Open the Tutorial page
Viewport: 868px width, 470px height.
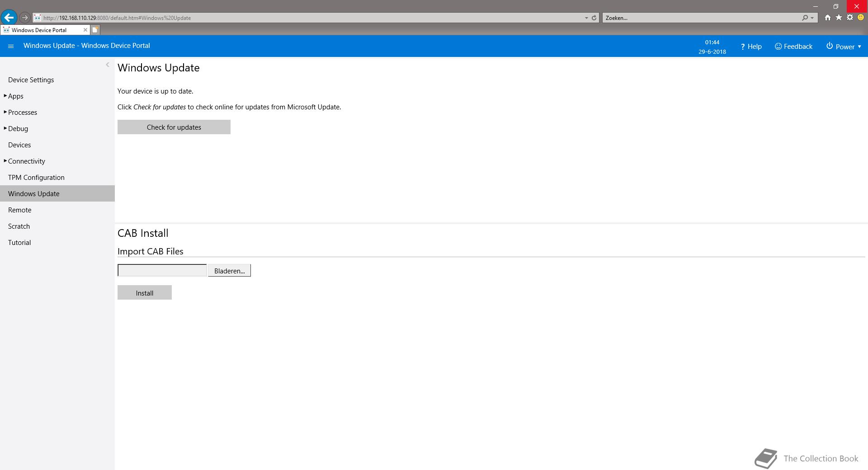tap(19, 243)
